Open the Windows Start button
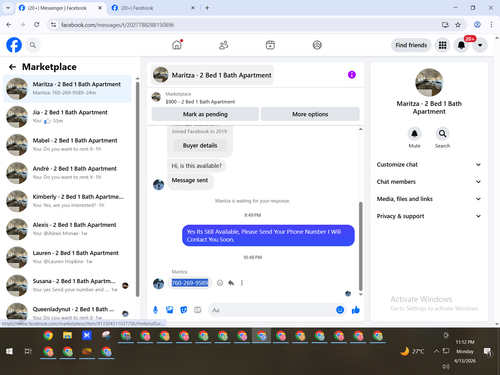The image size is (500, 375). (x=9, y=351)
